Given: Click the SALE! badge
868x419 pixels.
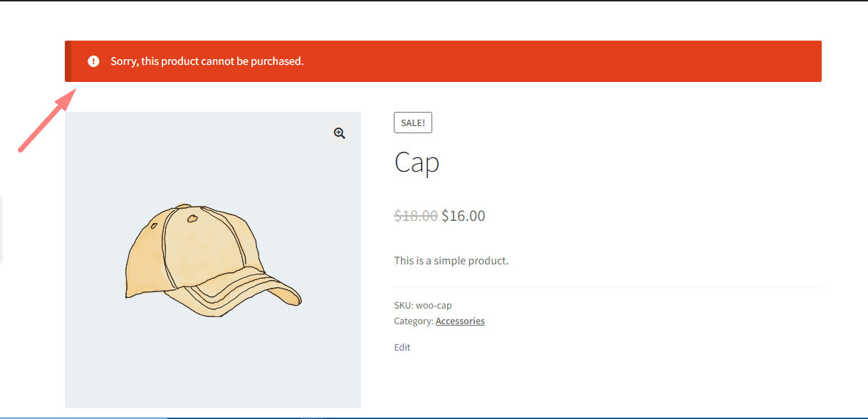Looking at the screenshot, I should 413,123.
